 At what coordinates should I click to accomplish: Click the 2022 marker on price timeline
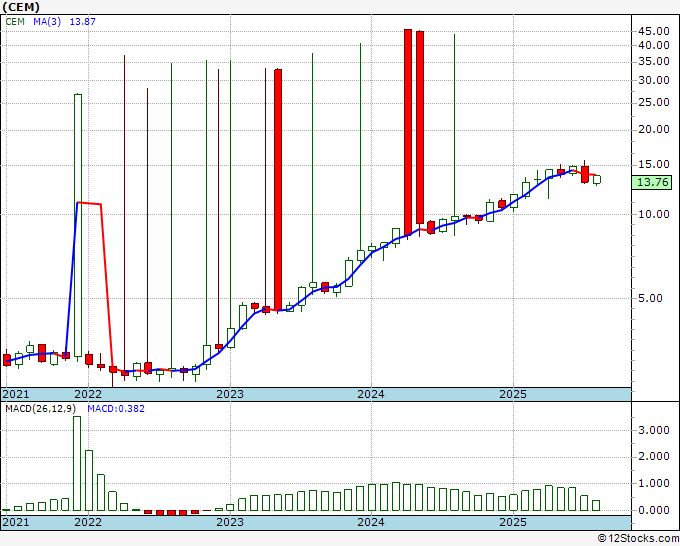[x=88, y=394]
